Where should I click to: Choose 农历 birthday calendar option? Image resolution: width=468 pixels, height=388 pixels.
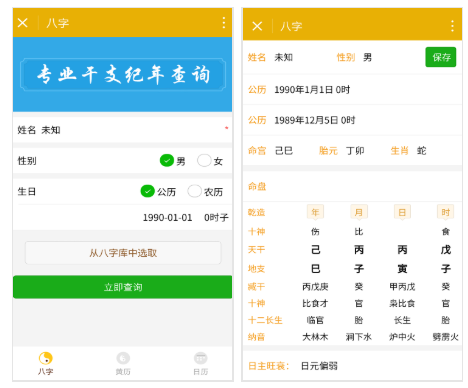(195, 191)
